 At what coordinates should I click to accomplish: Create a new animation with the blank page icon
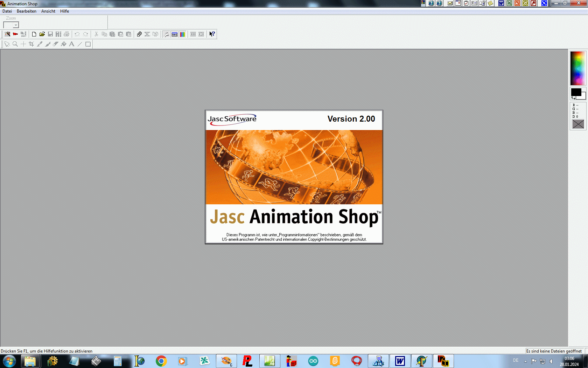click(34, 34)
